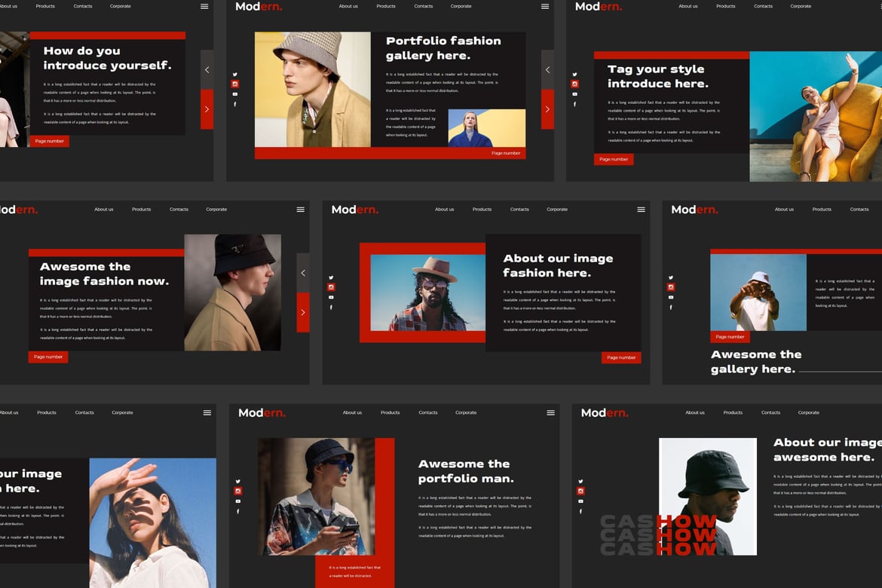Click YouTube icon on 'Portfolio fashion gallery' slide
The width and height of the screenshot is (882, 588).
point(235,94)
